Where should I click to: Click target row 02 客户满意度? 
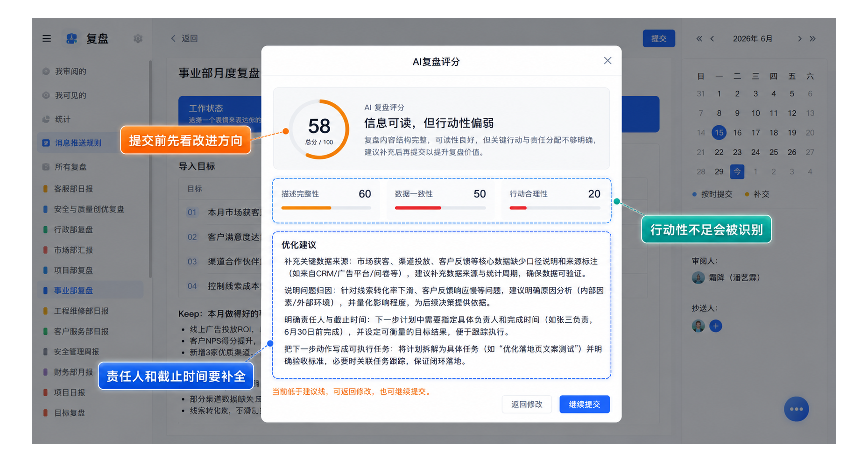click(223, 237)
